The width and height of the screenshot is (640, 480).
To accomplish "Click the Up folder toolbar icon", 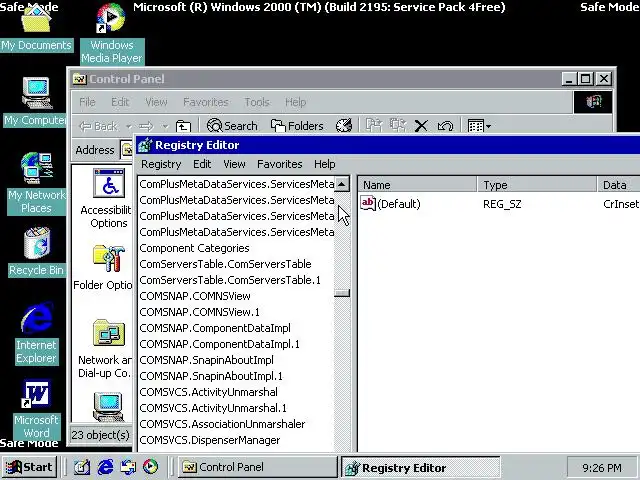I will pos(183,126).
